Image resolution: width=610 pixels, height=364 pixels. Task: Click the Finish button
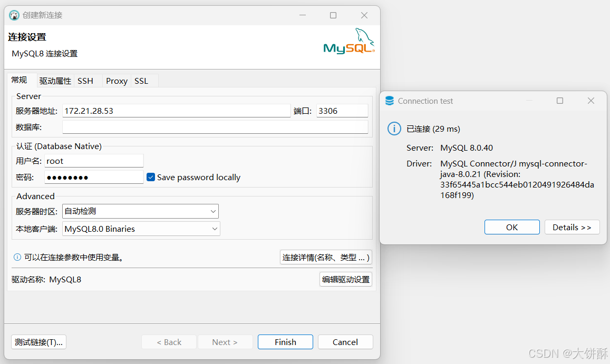(285, 342)
